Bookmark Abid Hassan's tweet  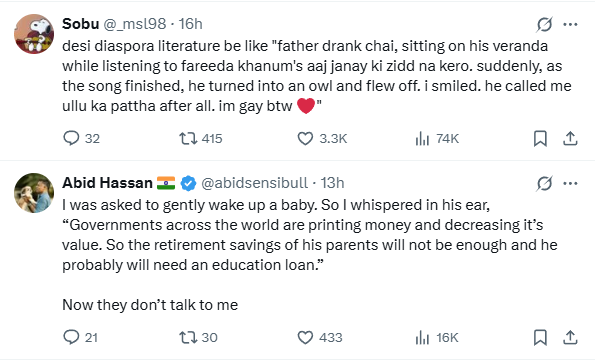click(x=540, y=337)
